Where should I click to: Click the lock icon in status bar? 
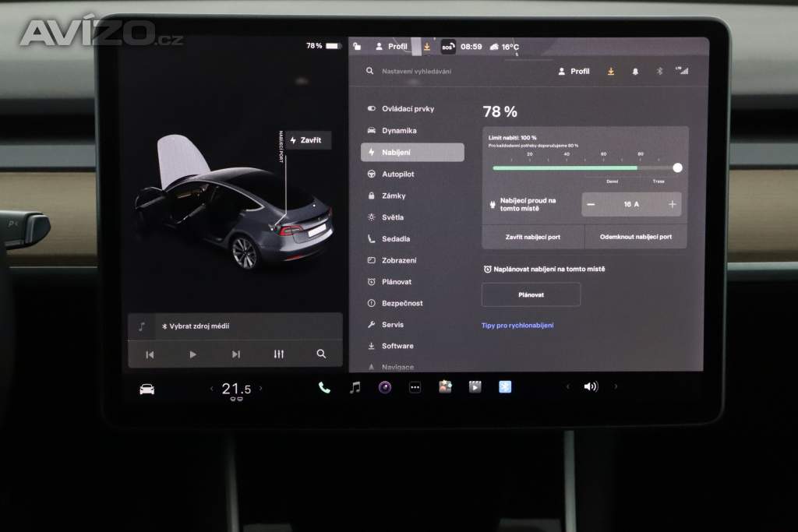(x=357, y=47)
